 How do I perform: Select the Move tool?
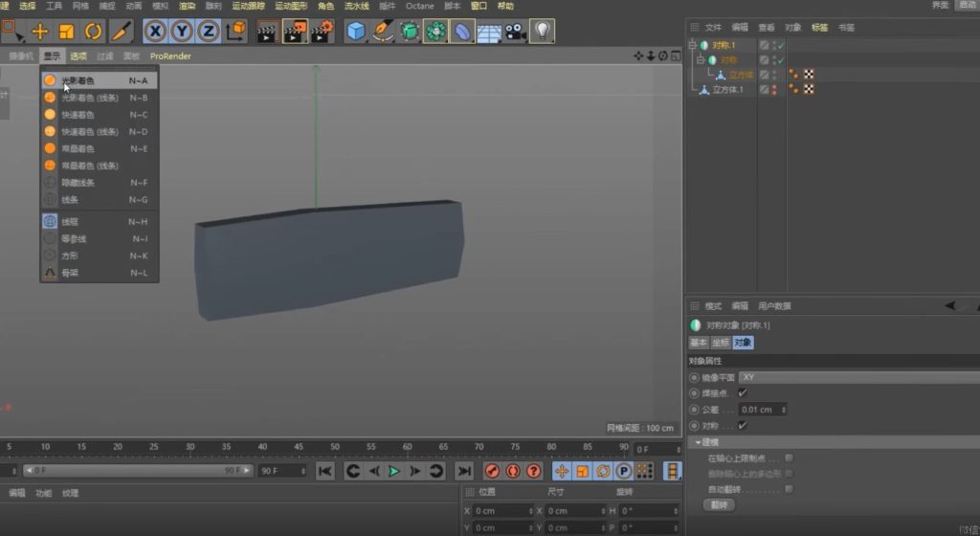(40, 31)
